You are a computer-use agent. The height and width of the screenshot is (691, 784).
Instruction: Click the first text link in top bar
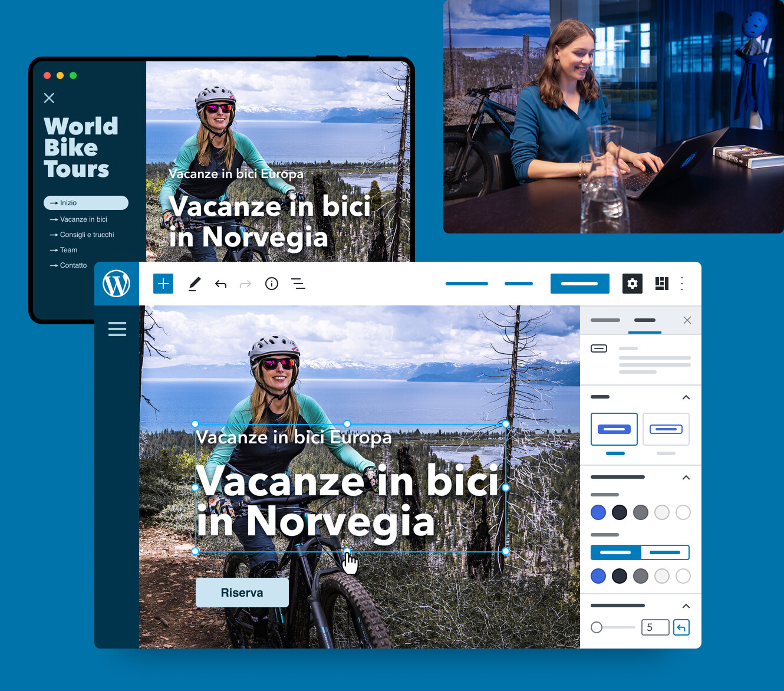(x=467, y=284)
